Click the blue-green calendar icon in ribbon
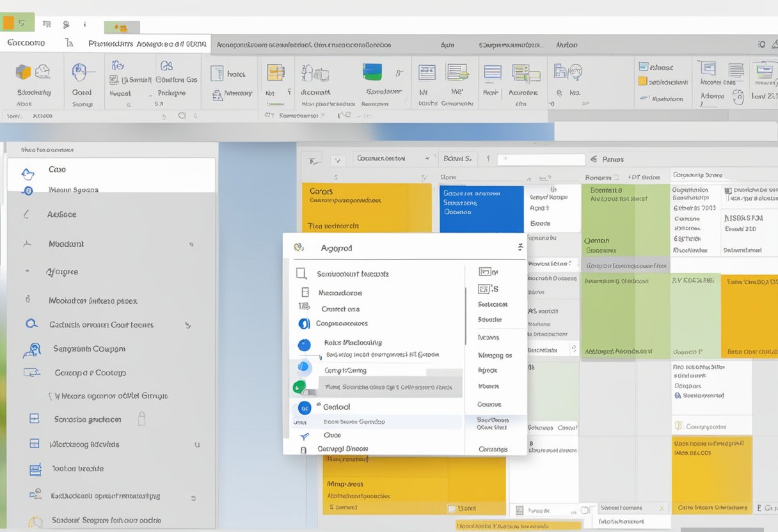This screenshot has width=778, height=532. pos(372,71)
